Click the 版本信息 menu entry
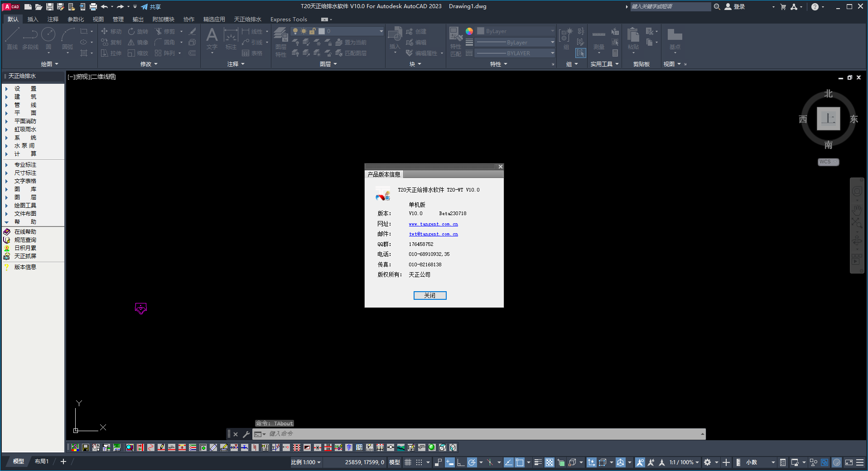The width and height of the screenshot is (868, 471). [x=25, y=267]
